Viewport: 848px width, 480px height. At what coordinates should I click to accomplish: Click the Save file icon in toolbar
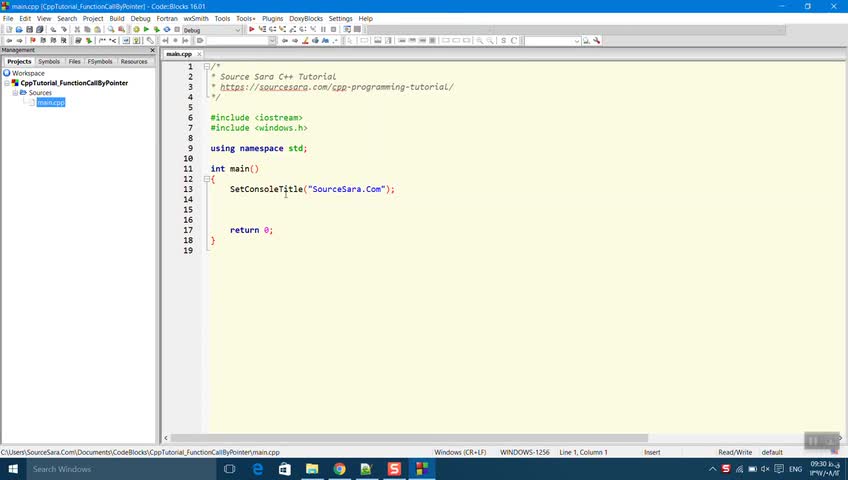pos(30,29)
